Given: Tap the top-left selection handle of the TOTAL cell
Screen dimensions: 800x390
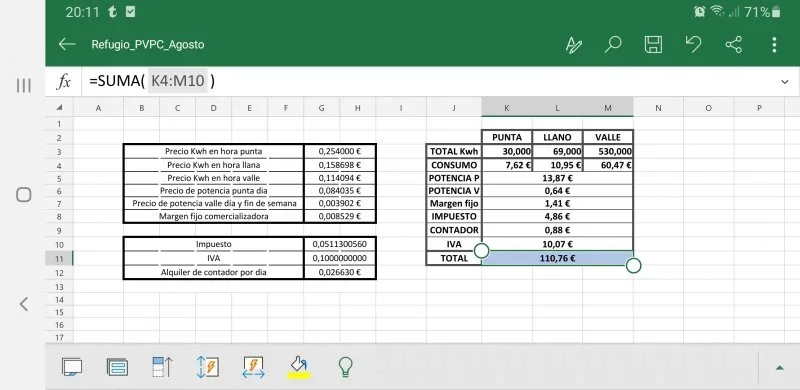Looking at the screenshot, I should tap(482, 251).
